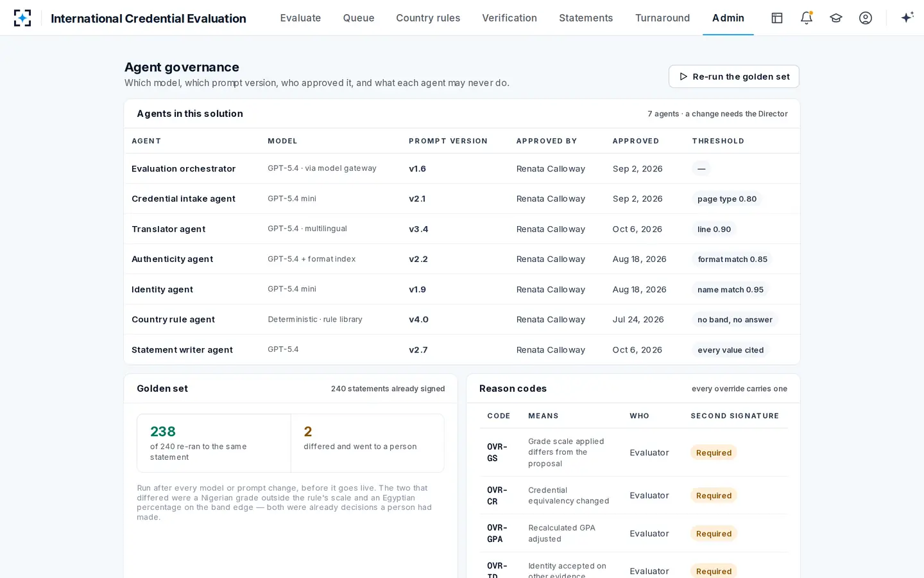This screenshot has width=924, height=578.
Task: Select the Translator agent name
Action: point(169,229)
